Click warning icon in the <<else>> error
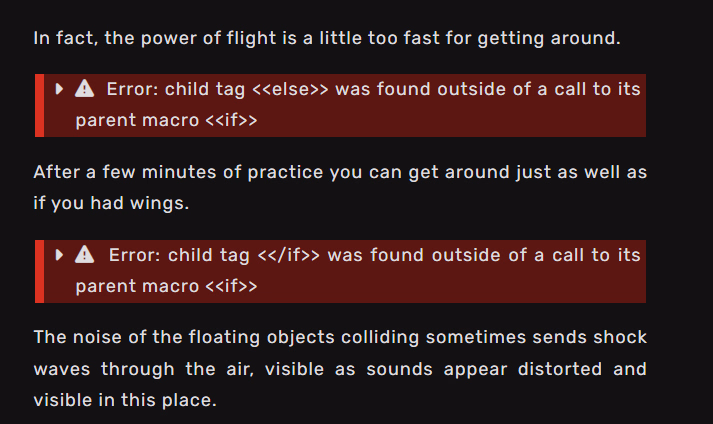 click(85, 89)
